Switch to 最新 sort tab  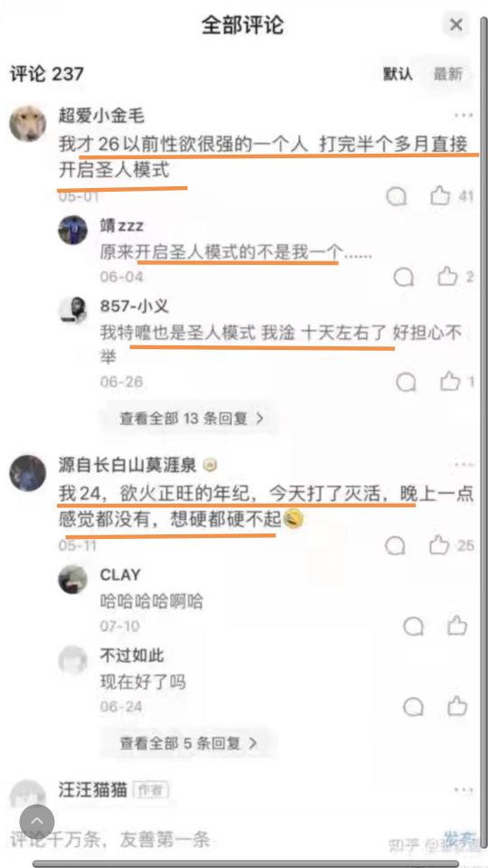pyautogui.click(x=447, y=73)
